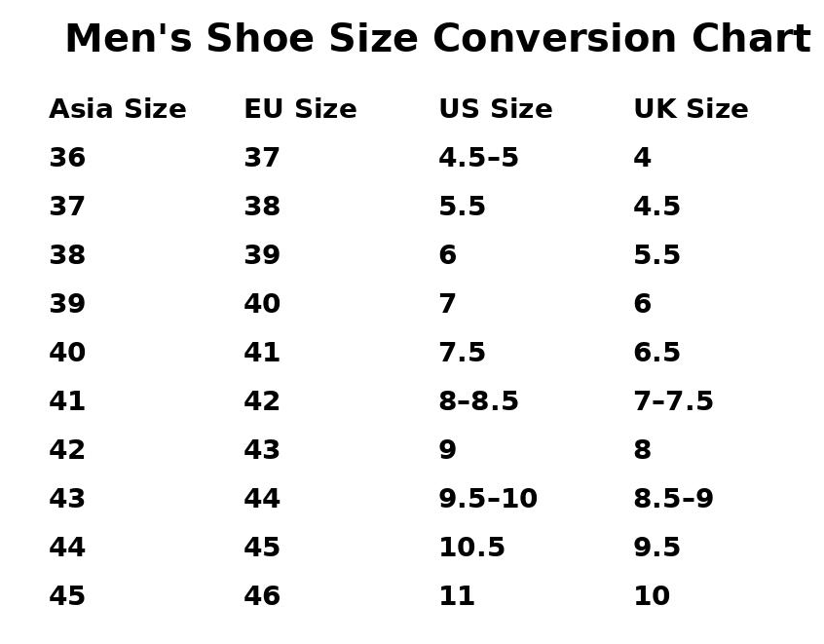Screen dimensions: 824x644
Task: Select US size 5.5 cell
Action: (462, 207)
